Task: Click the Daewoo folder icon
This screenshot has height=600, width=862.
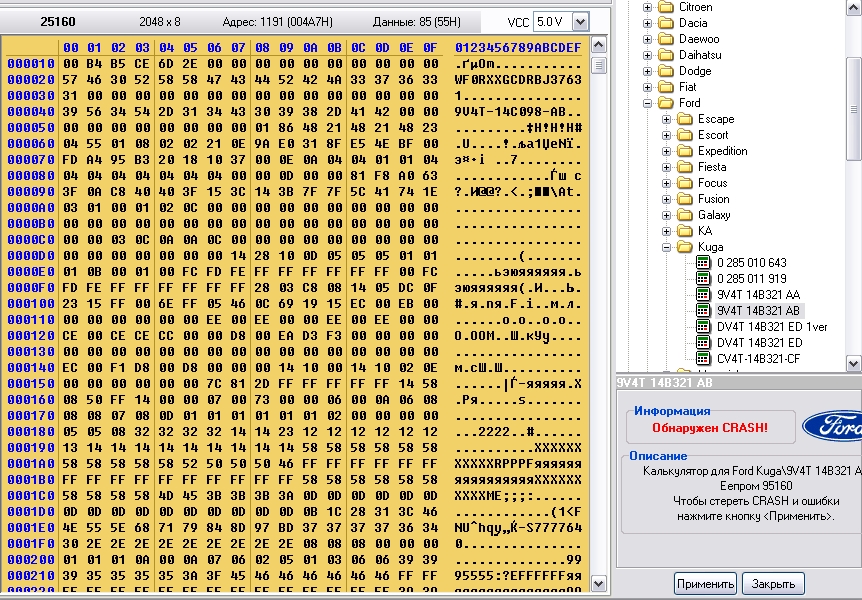Action: click(x=666, y=39)
